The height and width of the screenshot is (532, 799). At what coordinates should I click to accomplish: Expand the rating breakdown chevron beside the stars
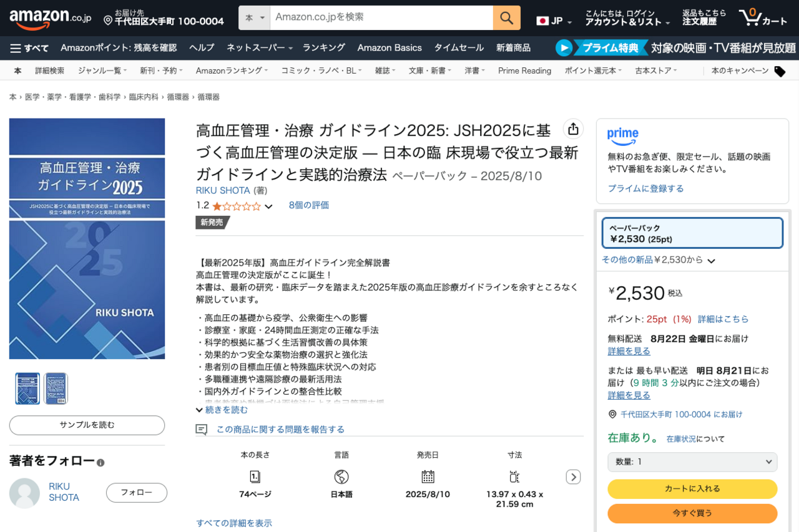[x=268, y=206]
